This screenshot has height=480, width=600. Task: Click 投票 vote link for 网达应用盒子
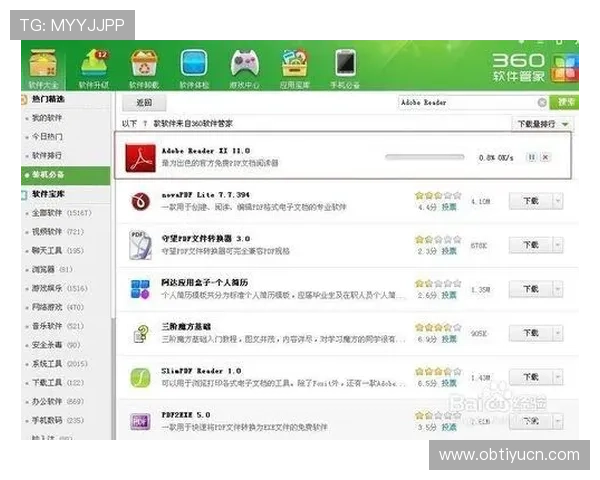[449, 296]
